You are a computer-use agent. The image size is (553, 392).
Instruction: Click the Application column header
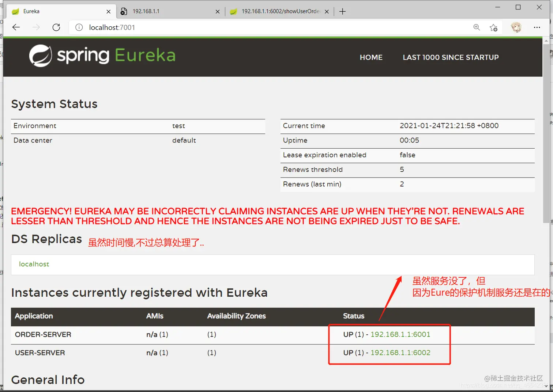(x=34, y=316)
